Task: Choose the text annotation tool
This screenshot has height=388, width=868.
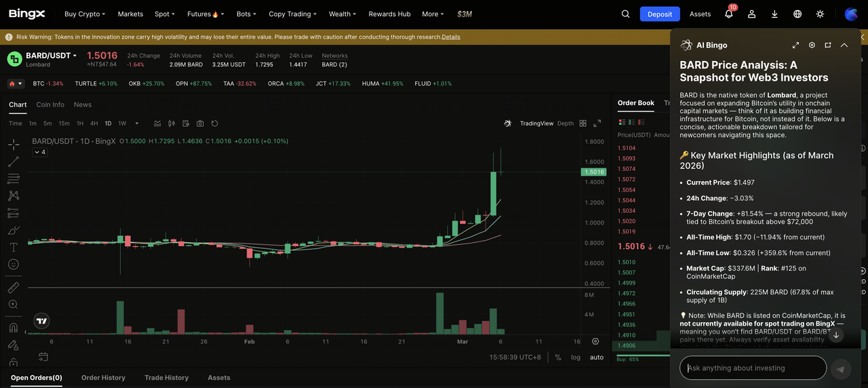Action: [x=14, y=248]
